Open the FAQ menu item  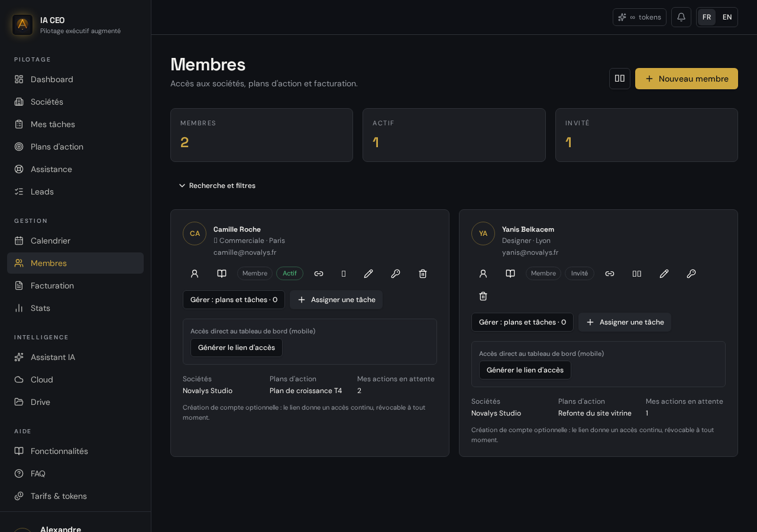point(75,473)
